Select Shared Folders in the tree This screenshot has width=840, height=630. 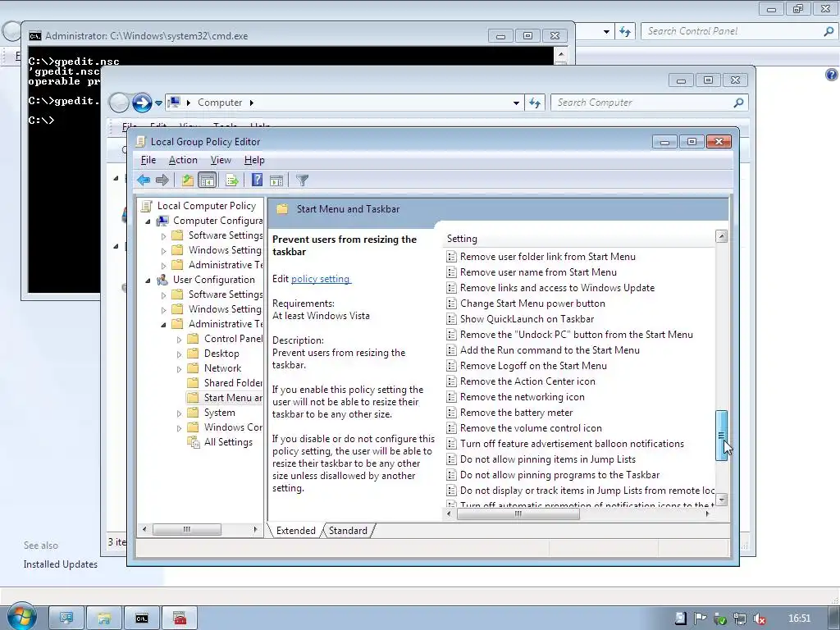tap(233, 382)
